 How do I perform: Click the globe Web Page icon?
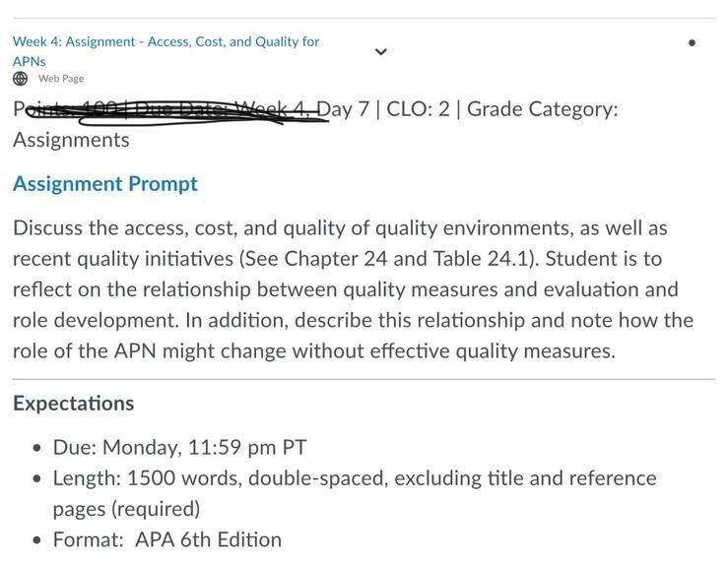(20, 79)
